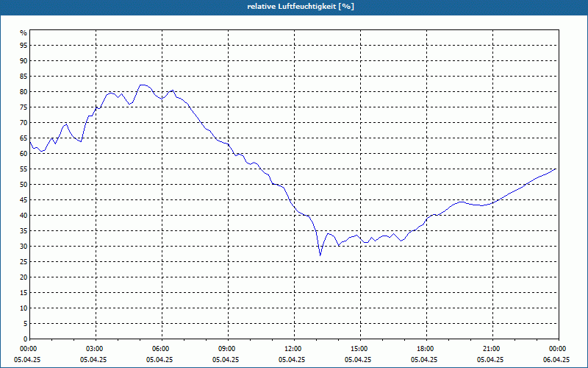This screenshot has height=368, width=588.
Task: Select the 06.04.25 date label
Action: point(556,360)
